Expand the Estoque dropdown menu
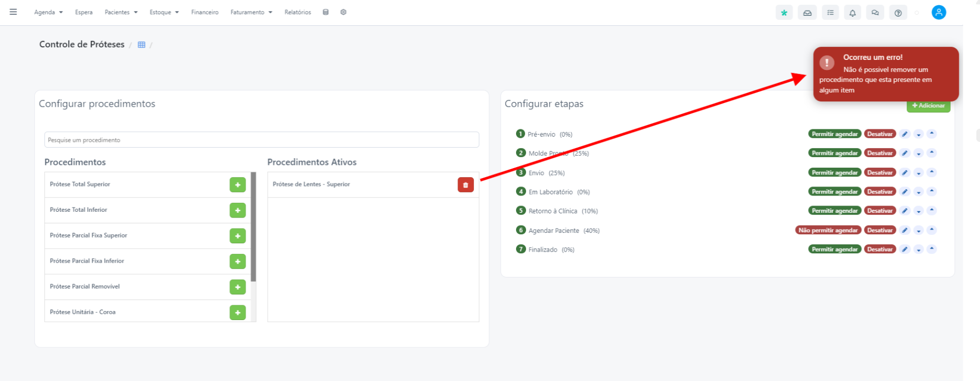Image resolution: width=980 pixels, height=381 pixels. [164, 12]
